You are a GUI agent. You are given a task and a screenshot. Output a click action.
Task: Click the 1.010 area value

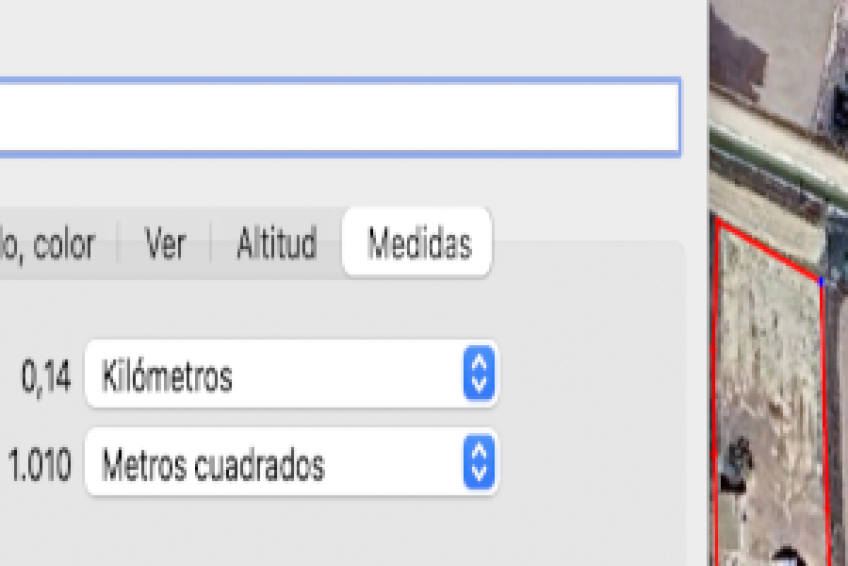tap(40, 466)
